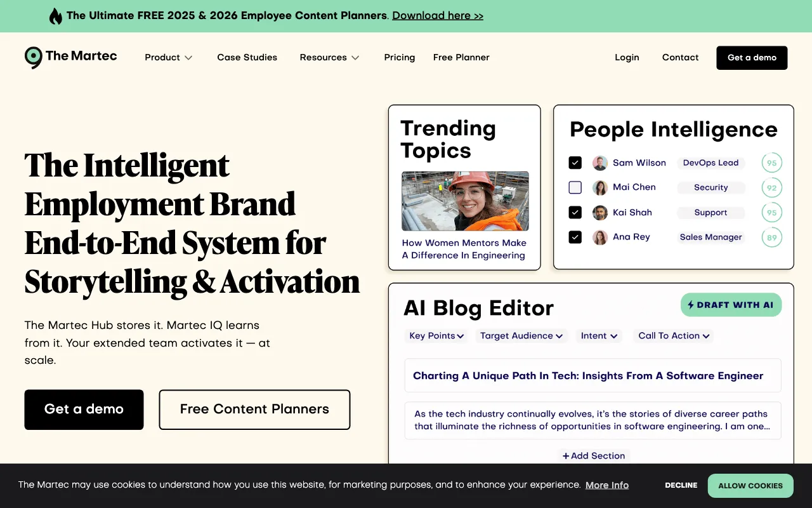Click the name Kai Shah
The height and width of the screenshot is (508, 812).
[632, 213]
